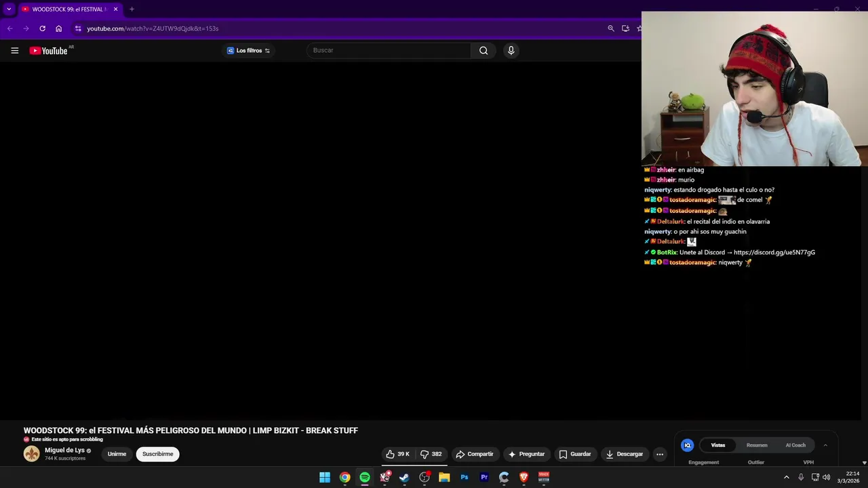
Task: Open the Preguntar AI button
Action: click(x=527, y=454)
